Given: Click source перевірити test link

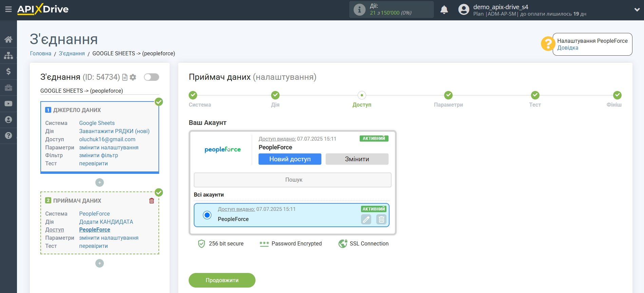Looking at the screenshot, I should (x=94, y=163).
